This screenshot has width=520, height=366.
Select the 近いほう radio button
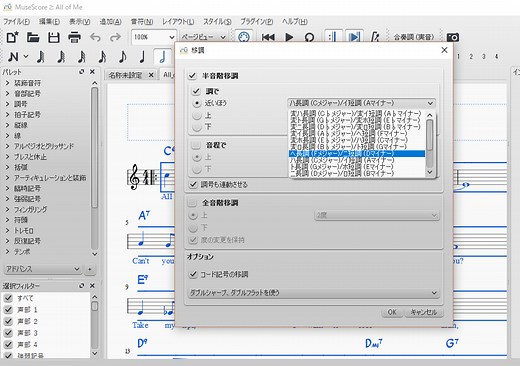(197, 103)
